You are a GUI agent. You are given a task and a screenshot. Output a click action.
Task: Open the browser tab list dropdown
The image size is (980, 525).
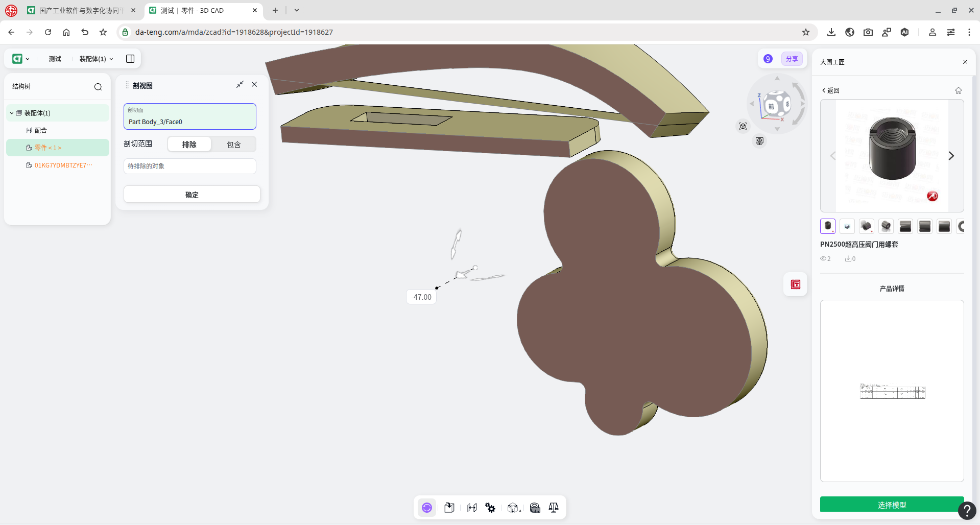297,10
